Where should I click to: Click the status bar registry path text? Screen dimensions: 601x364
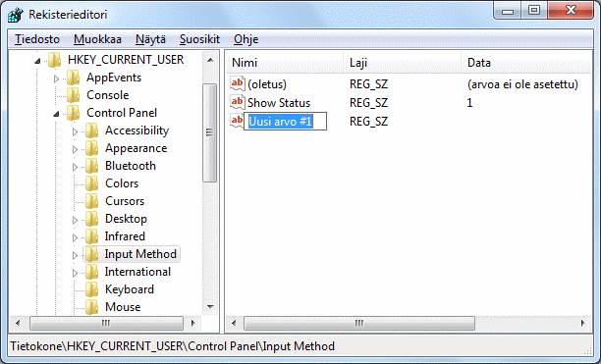(173, 346)
